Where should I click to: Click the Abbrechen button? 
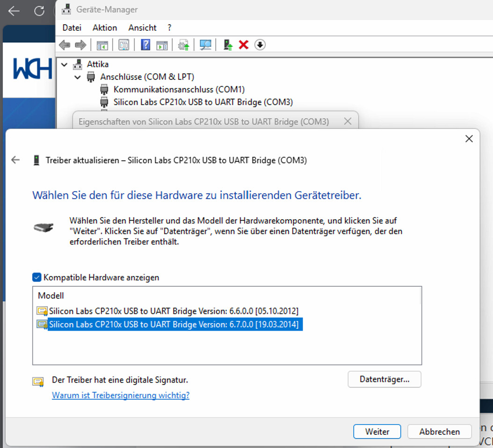[x=439, y=431]
